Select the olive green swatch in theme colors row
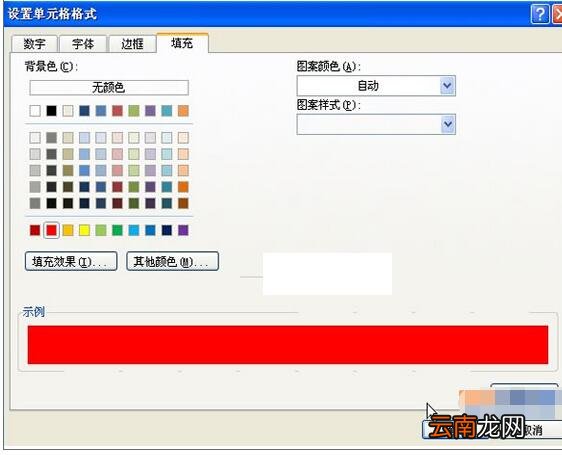This screenshot has height=455, width=562. click(x=134, y=111)
